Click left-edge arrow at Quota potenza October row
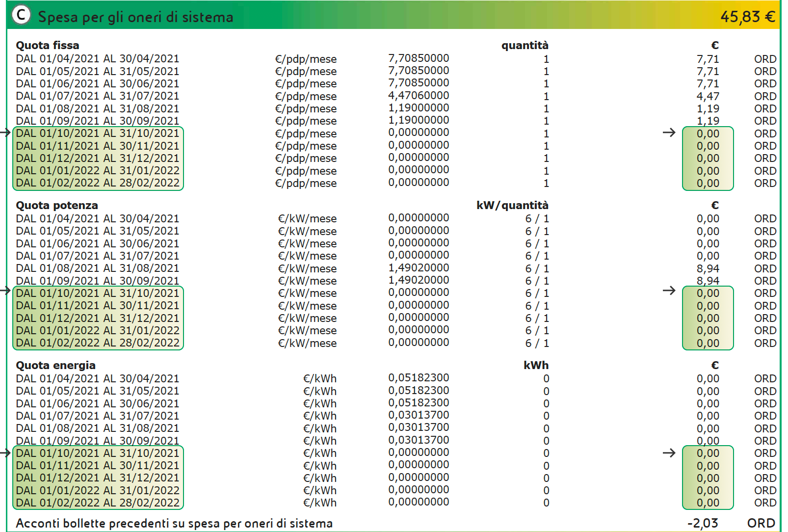Image resolution: width=788 pixels, height=532 pixels. coord(5,291)
